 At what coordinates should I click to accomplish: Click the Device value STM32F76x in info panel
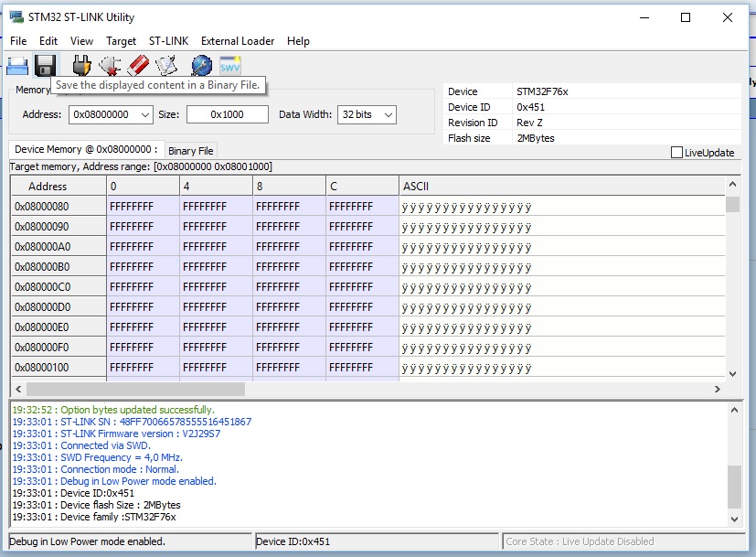click(542, 91)
